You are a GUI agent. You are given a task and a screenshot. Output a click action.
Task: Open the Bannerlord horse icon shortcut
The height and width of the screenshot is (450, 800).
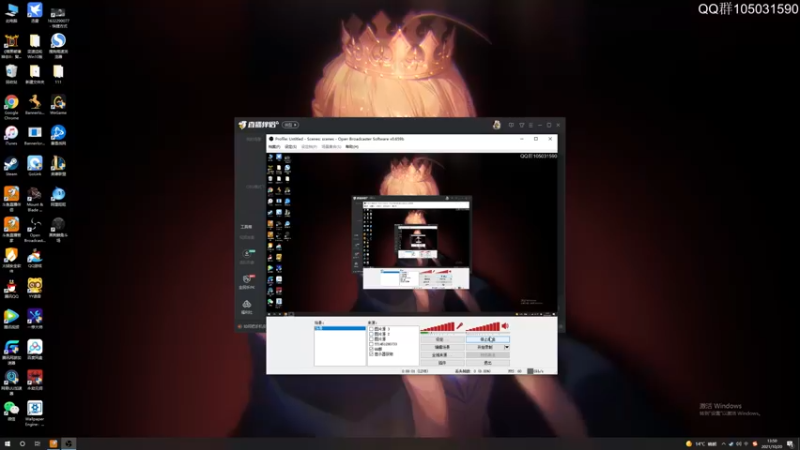point(34,103)
